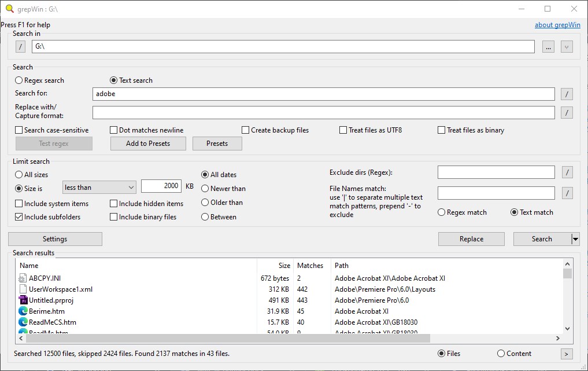Click the Untitled.prproj Premiere icon
This screenshot has height=371, width=588.
(x=23, y=300)
